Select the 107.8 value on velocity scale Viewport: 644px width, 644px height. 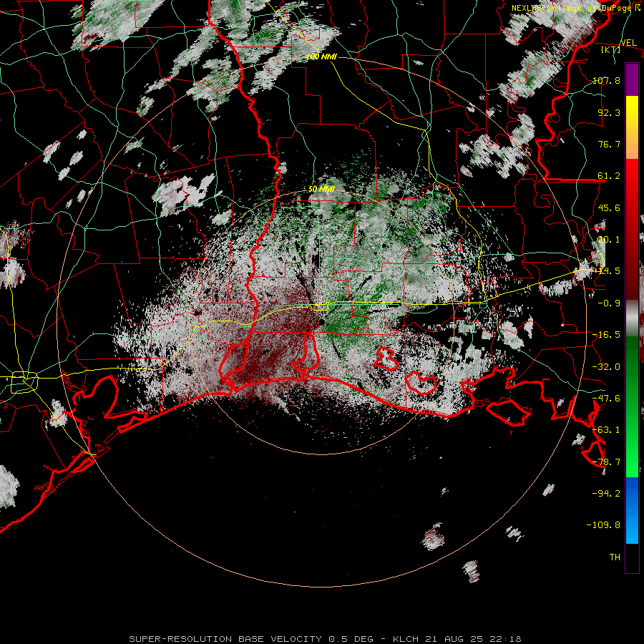pyautogui.click(x=606, y=80)
